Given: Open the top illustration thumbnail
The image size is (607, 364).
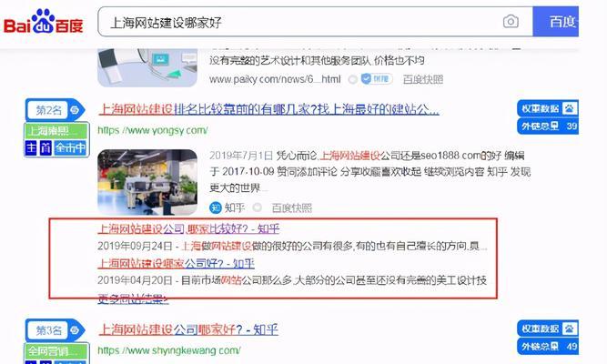Looking at the screenshot, I should [x=147, y=67].
